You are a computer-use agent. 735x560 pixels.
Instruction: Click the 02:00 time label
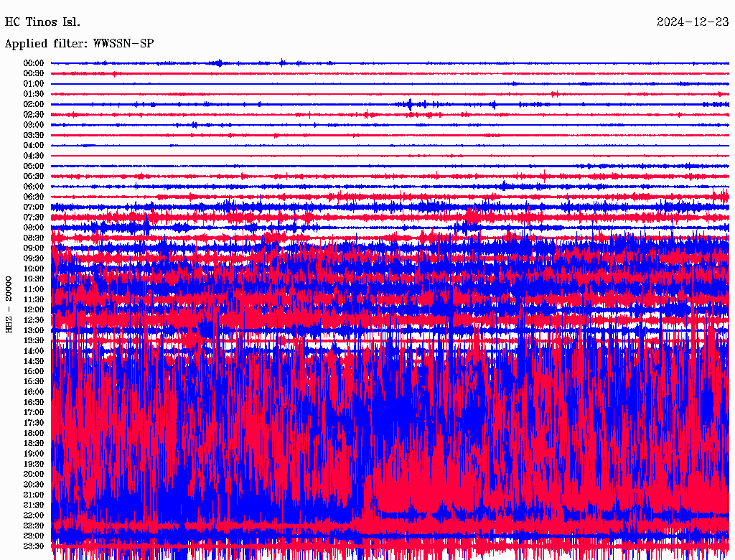(34, 104)
